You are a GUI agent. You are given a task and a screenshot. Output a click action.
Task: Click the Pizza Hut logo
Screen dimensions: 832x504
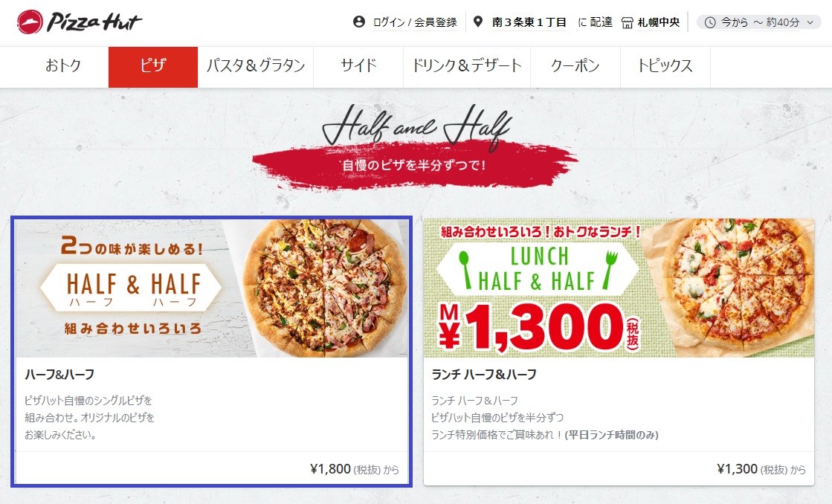(x=79, y=22)
